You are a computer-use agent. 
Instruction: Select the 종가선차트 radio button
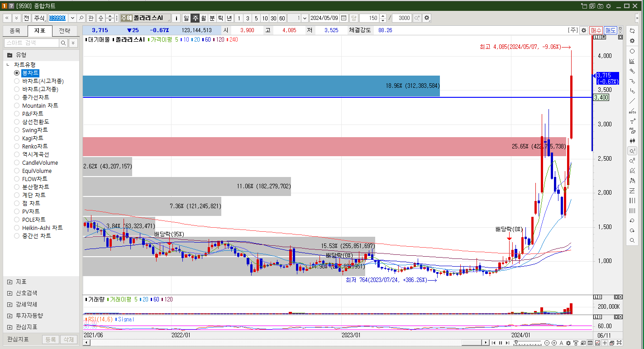point(17,97)
